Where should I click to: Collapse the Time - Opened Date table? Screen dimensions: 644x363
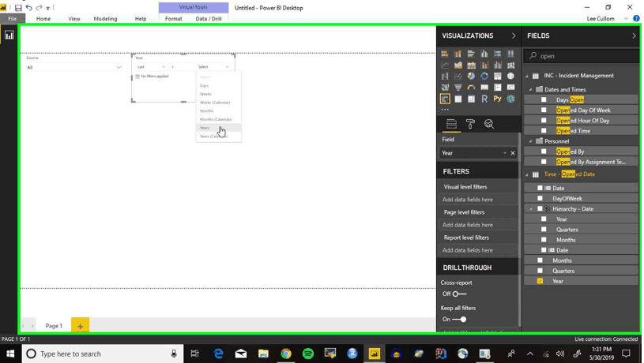(527, 174)
